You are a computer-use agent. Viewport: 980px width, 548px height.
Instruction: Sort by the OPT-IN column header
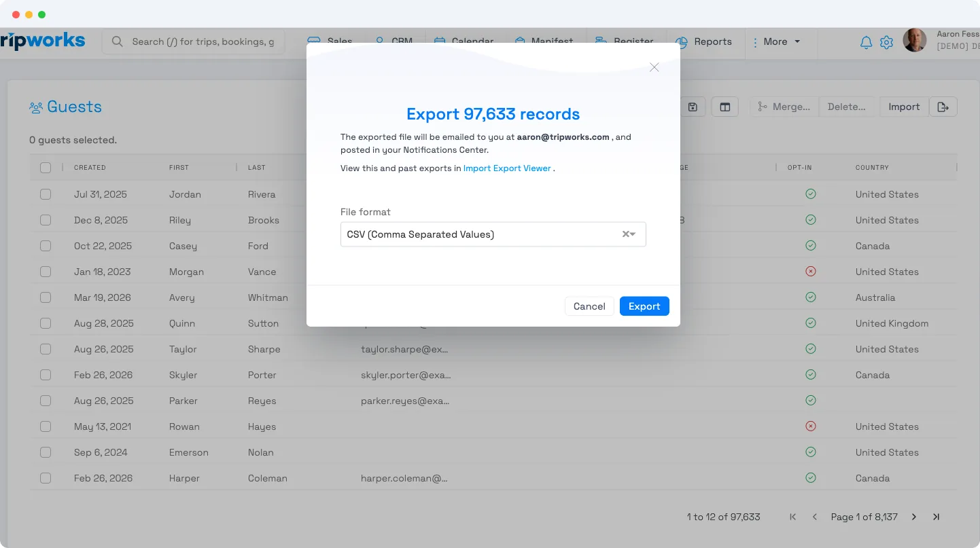click(x=800, y=167)
